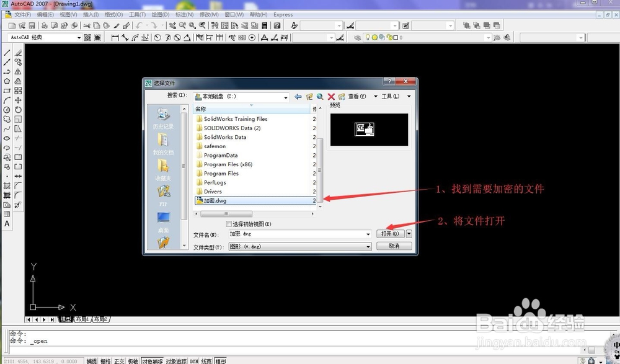Open the Views (查看) dropdown menu

click(362, 97)
